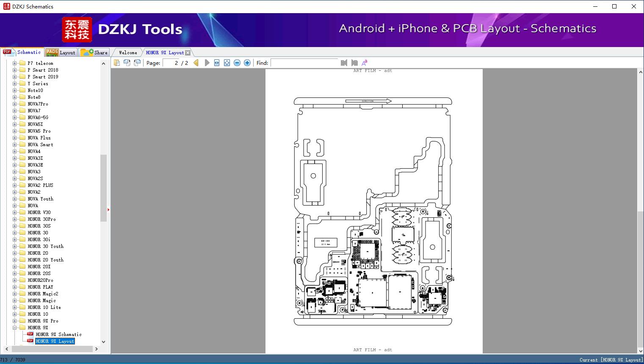
Task: Select the NOVA3E folder
Action: [x=35, y=165]
